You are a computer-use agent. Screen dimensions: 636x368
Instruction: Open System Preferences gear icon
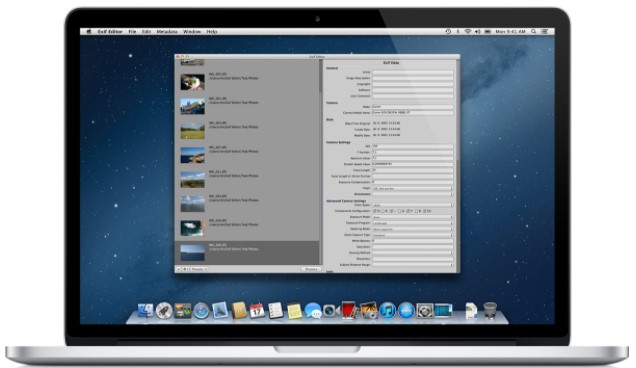(x=424, y=311)
